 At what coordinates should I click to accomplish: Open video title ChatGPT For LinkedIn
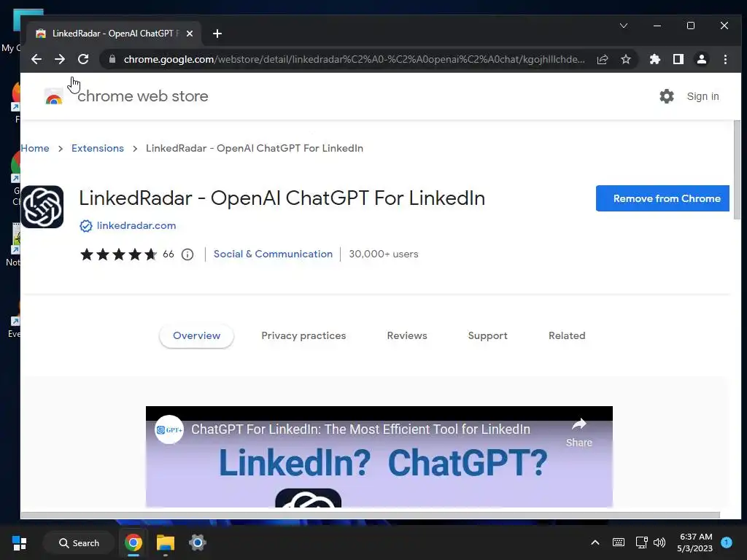(360, 429)
